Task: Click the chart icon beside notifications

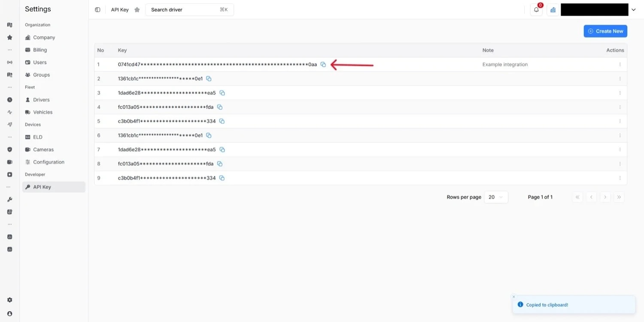Action: [x=553, y=9]
